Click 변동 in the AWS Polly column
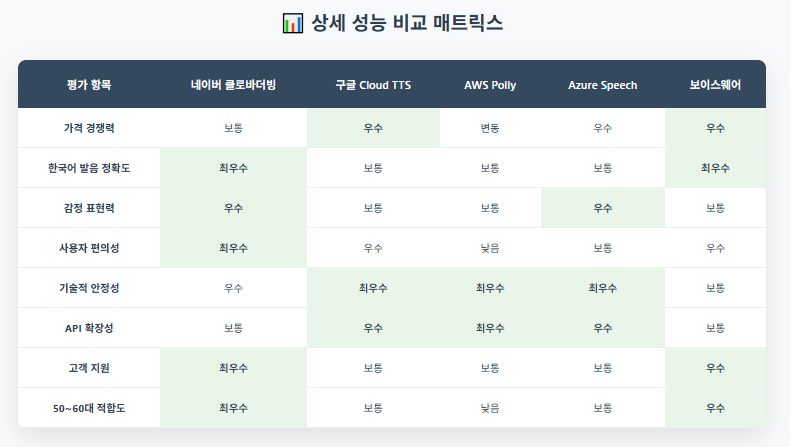 [x=490, y=128]
